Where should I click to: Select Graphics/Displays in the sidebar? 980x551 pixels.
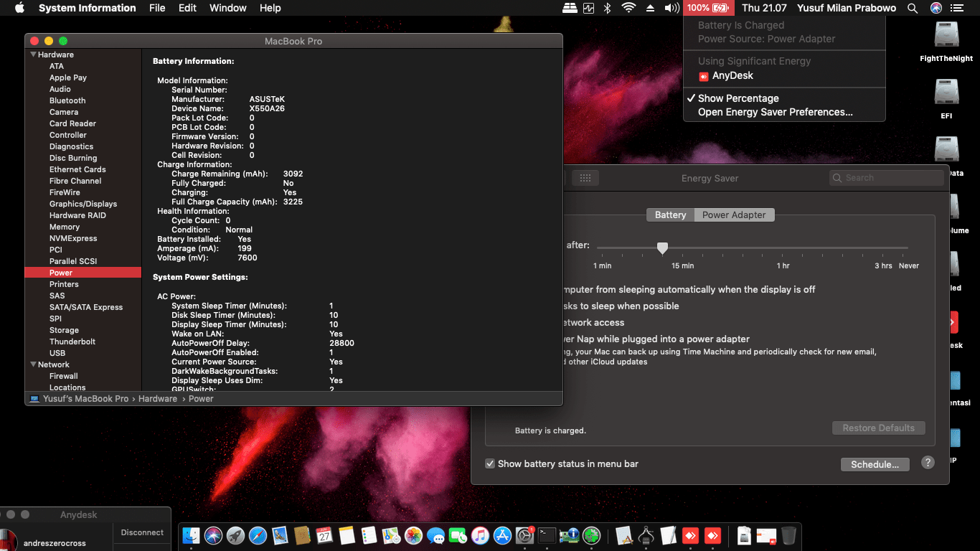[83, 204]
